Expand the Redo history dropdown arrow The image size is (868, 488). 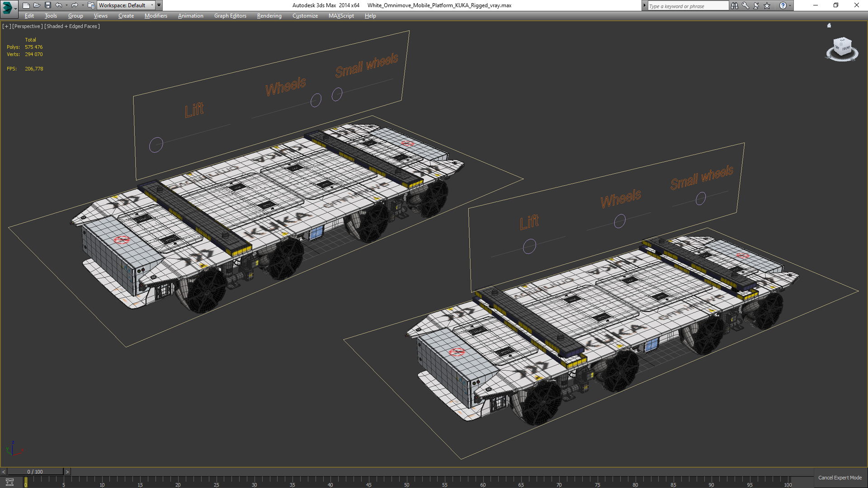(x=82, y=5)
